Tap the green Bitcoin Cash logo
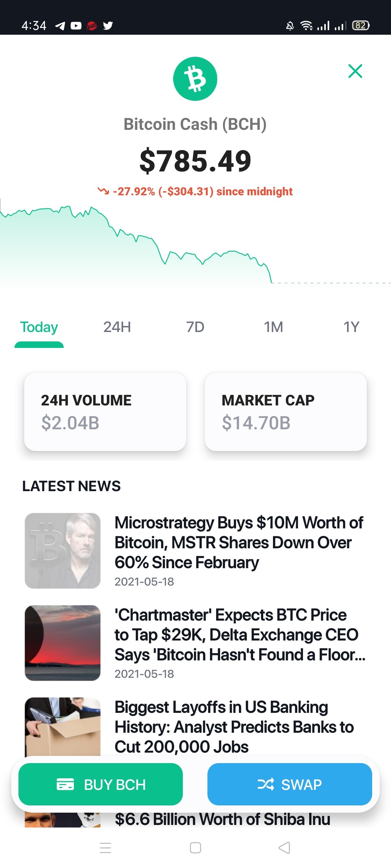This screenshot has width=391, height=868. (x=195, y=79)
